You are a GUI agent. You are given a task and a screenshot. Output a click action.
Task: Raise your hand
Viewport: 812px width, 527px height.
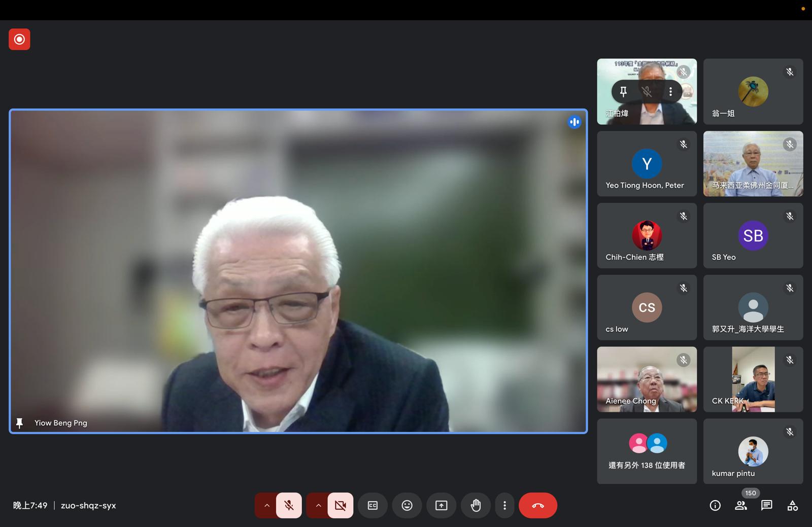point(476,505)
